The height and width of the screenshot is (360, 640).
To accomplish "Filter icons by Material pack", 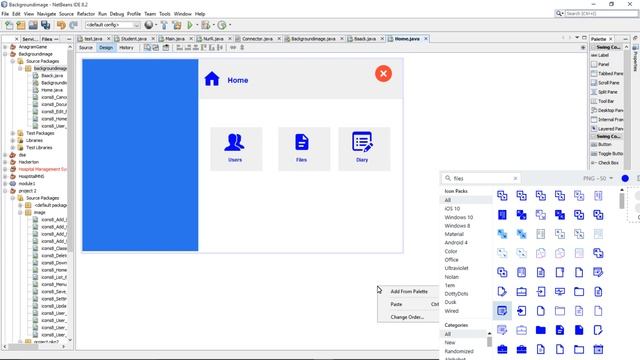I will click(x=454, y=234).
